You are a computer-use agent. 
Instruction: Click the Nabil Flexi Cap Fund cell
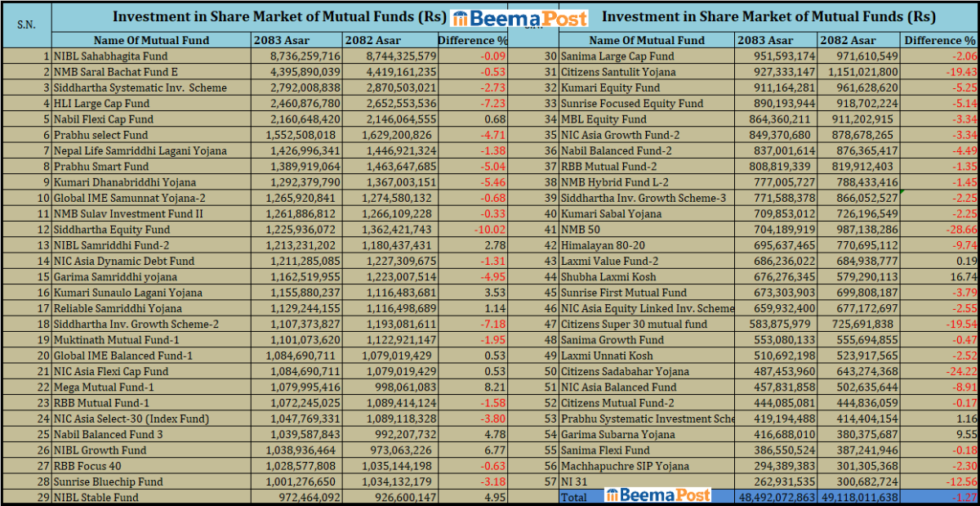click(151, 119)
